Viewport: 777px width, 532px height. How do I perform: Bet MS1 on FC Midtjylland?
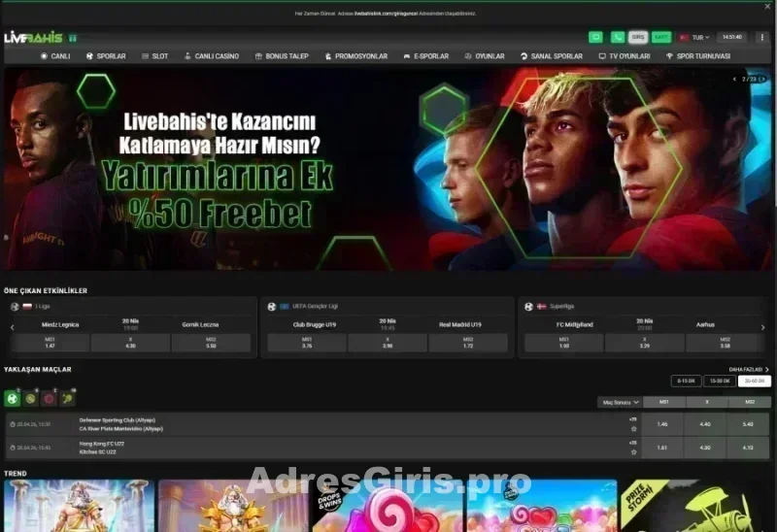pos(564,343)
